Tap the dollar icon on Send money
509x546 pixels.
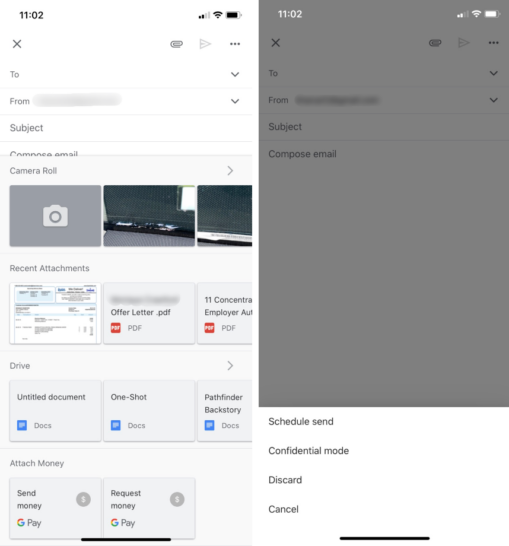(84, 499)
